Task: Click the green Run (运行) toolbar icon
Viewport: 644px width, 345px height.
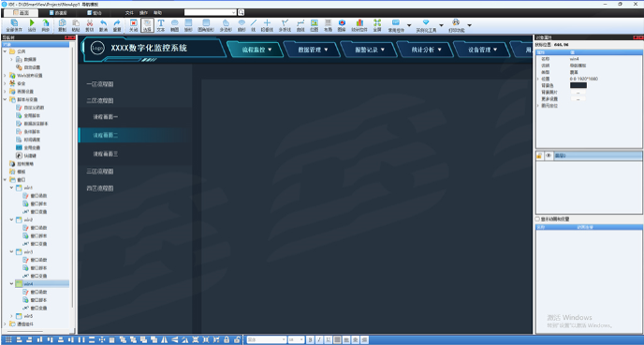Action: click(32, 25)
